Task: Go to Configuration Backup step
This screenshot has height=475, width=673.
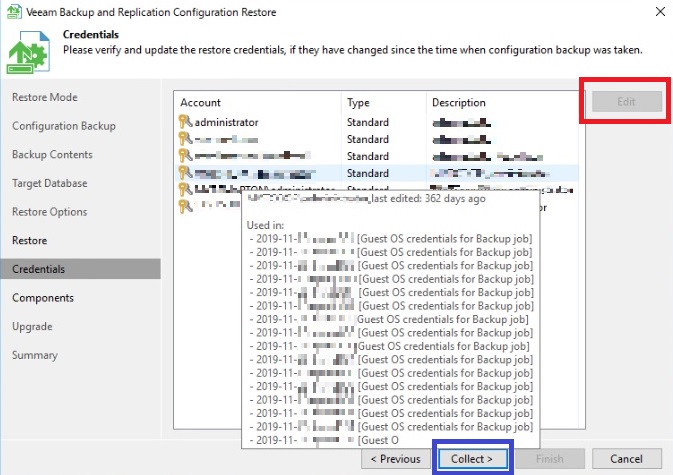Action: pos(64,126)
